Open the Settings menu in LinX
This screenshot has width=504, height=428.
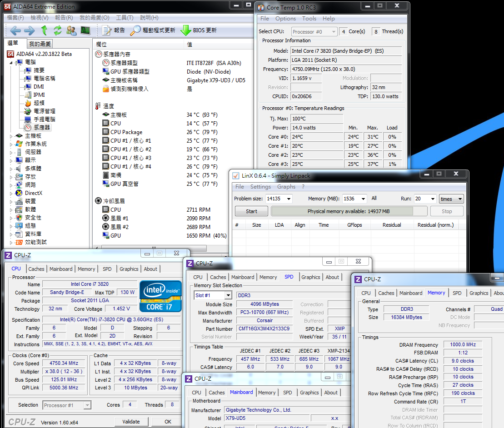click(260, 187)
